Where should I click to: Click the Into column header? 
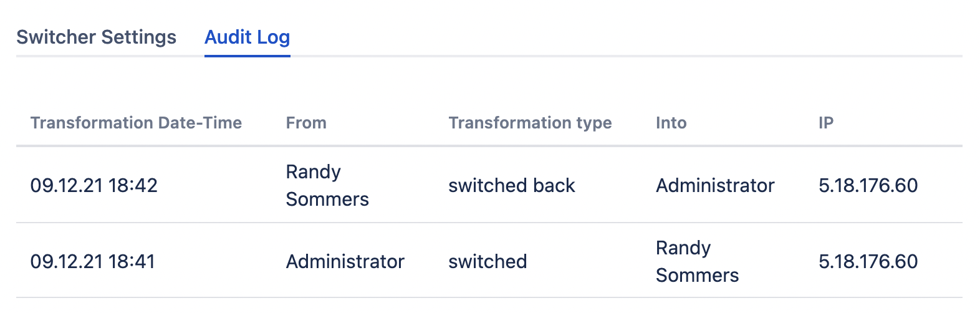(671, 123)
